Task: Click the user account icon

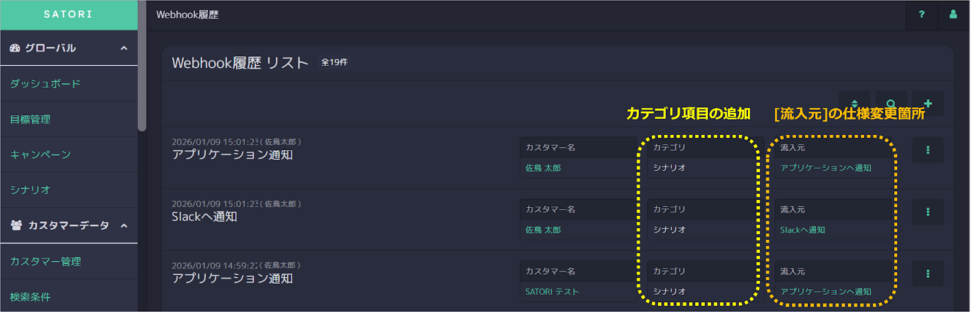Action: 953,15
